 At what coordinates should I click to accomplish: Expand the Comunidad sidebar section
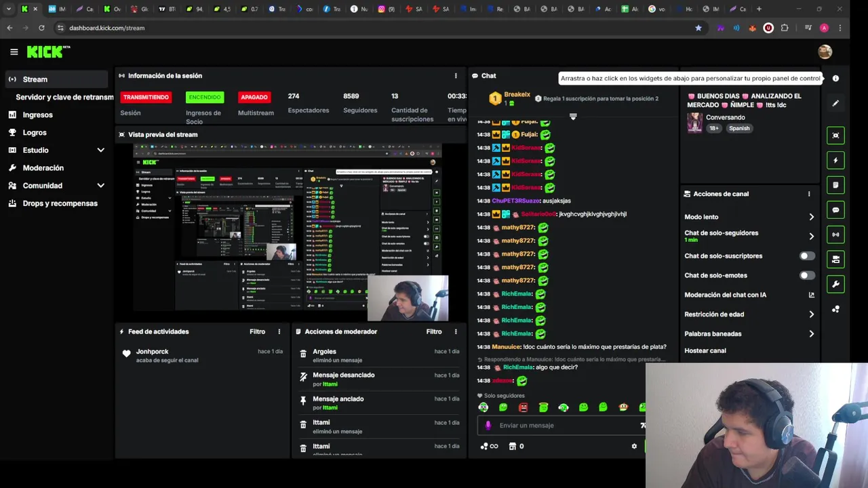click(101, 186)
